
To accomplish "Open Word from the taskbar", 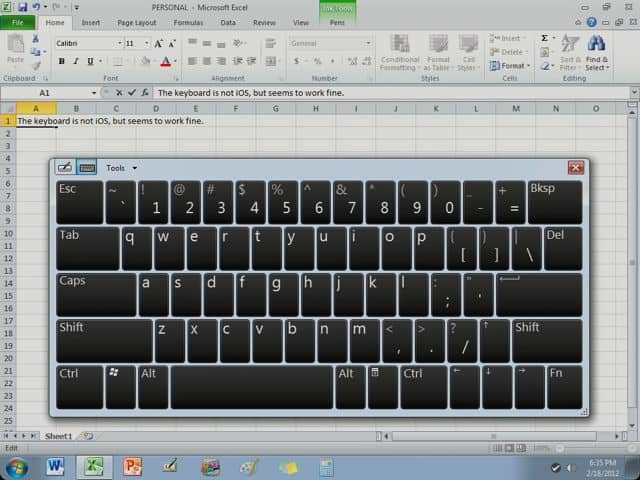I will pos(55,467).
